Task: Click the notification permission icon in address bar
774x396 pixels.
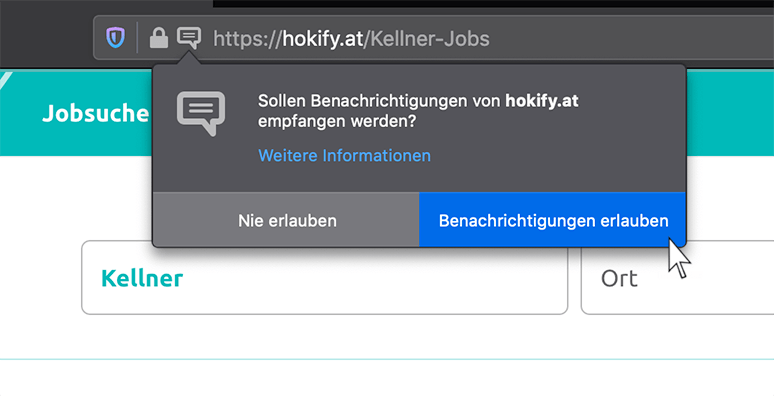Action: (x=189, y=38)
